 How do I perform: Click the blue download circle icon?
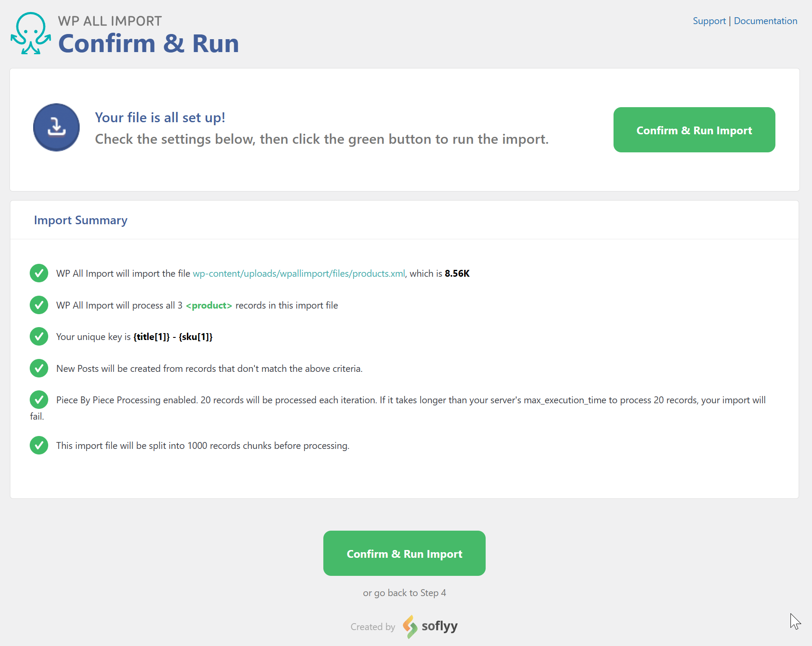(x=56, y=127)
